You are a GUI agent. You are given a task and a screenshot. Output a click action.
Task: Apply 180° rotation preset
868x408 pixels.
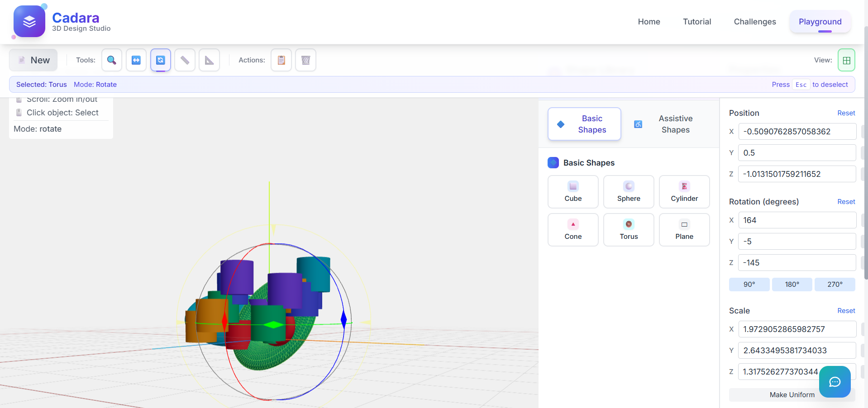coord(792,284)
